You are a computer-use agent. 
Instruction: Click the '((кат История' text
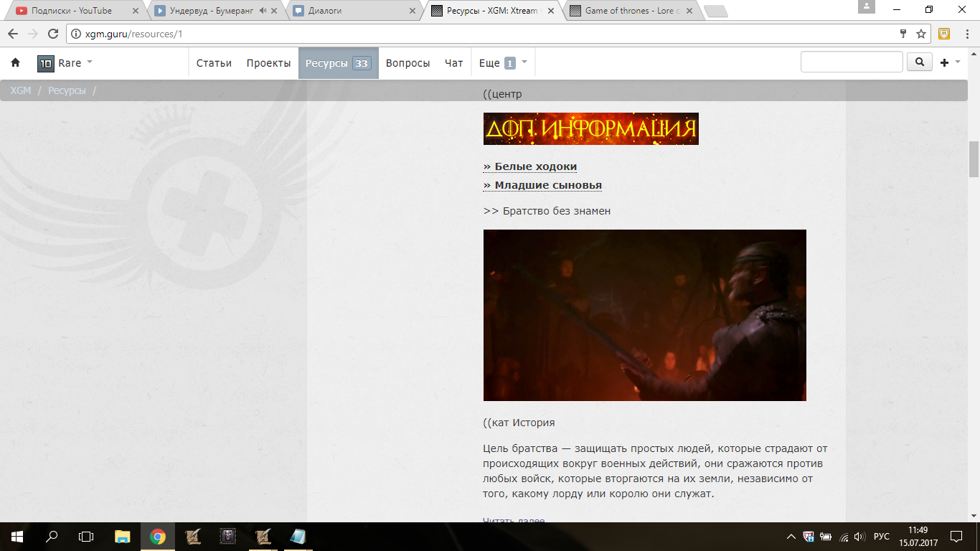519,423
